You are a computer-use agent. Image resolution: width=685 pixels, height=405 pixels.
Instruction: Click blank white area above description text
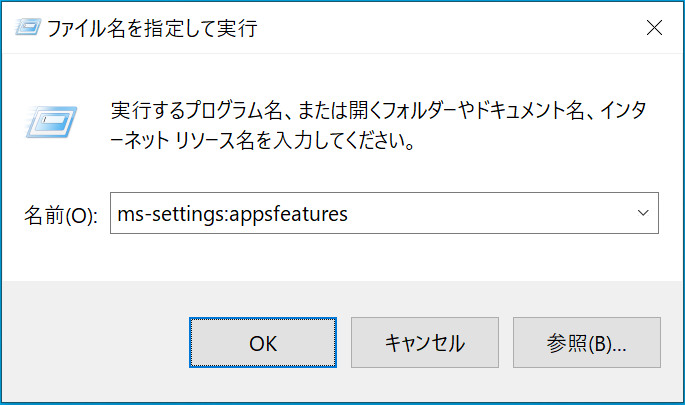(342, 74)
